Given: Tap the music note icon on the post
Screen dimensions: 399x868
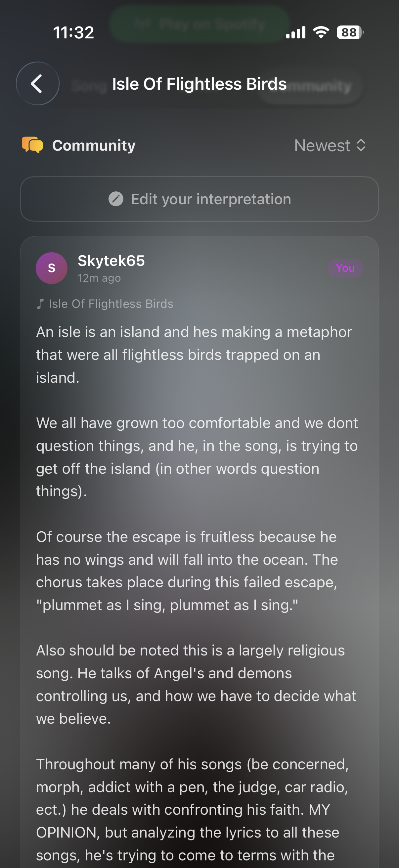Looking at the screenshot, I should point(40,304).
